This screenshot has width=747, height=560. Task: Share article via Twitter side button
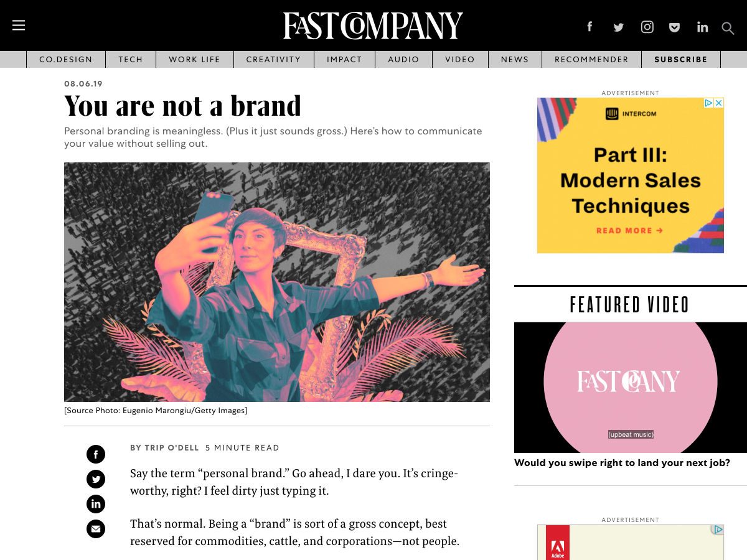(96, 479)
